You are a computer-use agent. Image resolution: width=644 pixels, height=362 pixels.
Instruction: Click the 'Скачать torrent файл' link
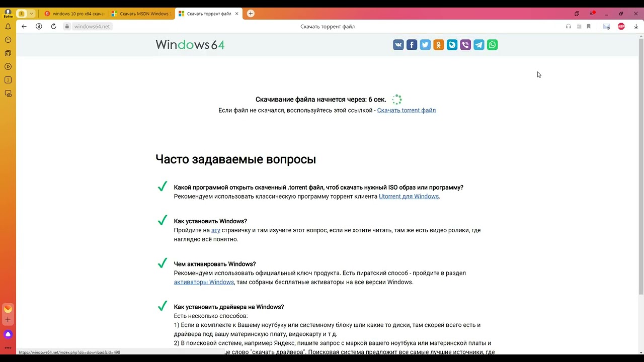[407, 110]
